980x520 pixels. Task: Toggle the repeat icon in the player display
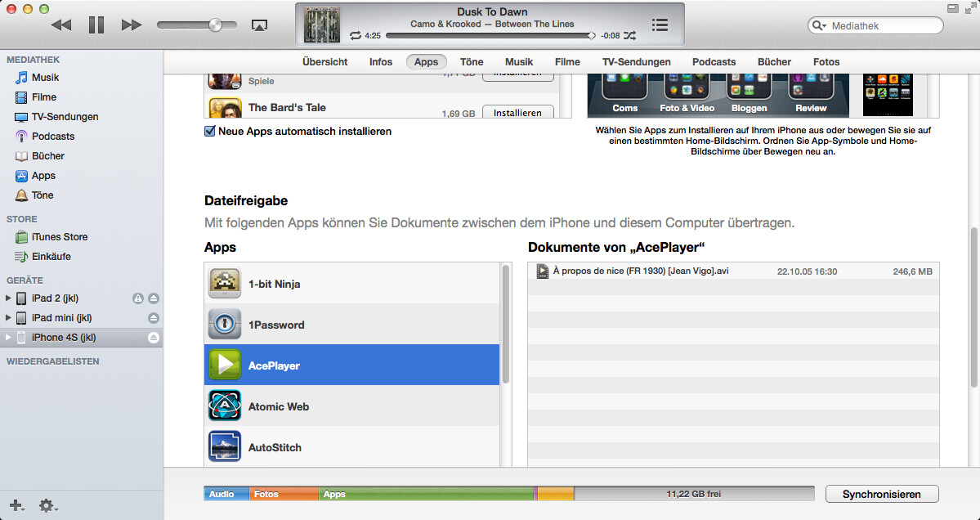356,36
